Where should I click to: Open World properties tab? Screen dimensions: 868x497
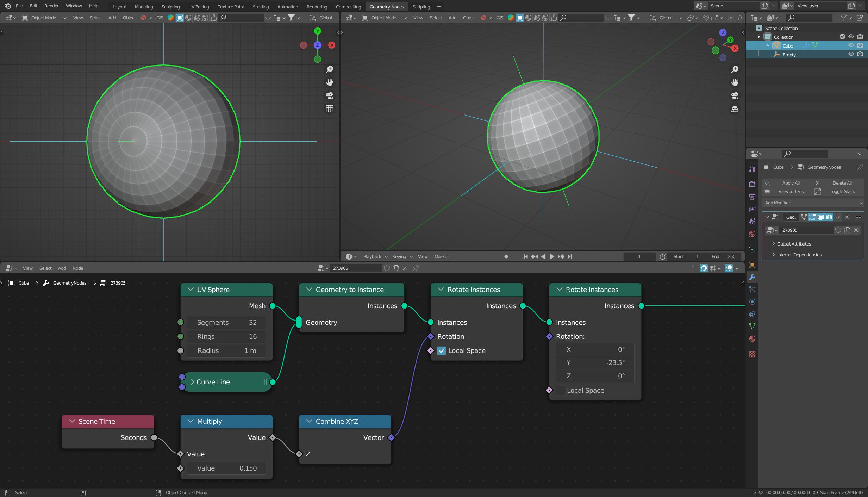(752, 234)
